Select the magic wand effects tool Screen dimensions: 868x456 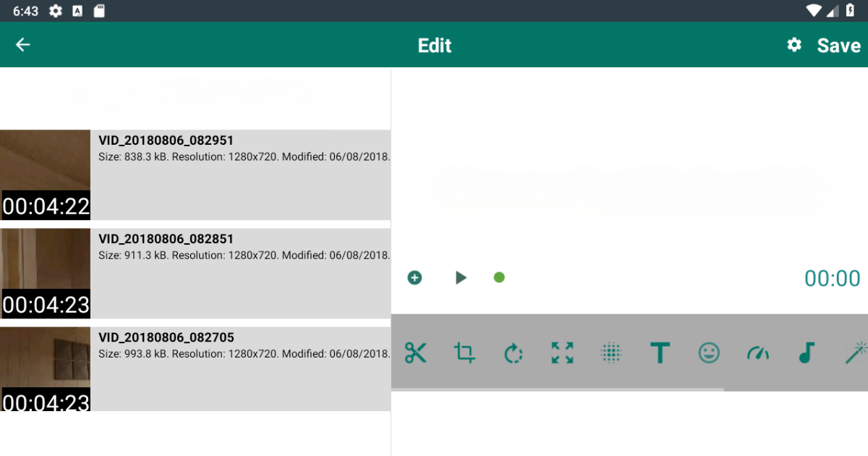pyautogui.click(x=856, y=353)
